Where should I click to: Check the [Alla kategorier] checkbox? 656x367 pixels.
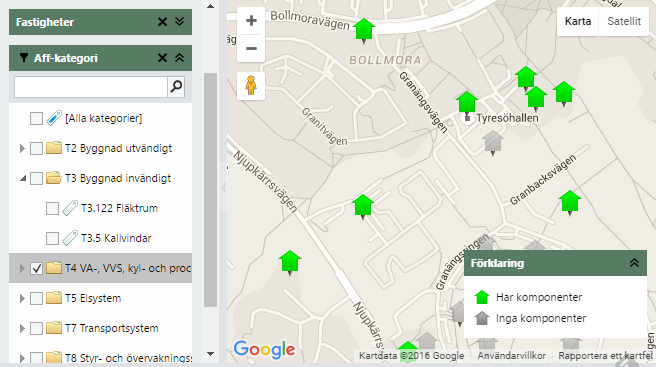[x=36, y=118]
